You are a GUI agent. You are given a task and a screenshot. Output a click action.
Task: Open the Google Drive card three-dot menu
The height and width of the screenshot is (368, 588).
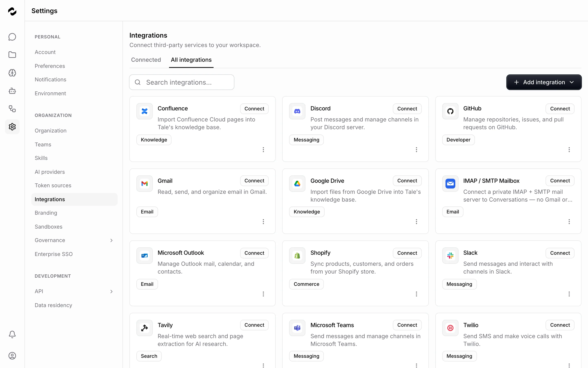coord(416,221)
